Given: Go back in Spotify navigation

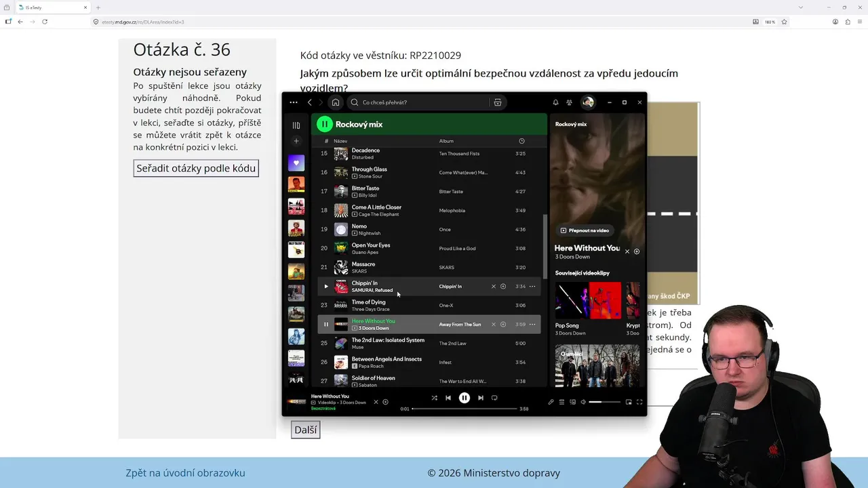Looking at the screenshot, I should 310,102.
